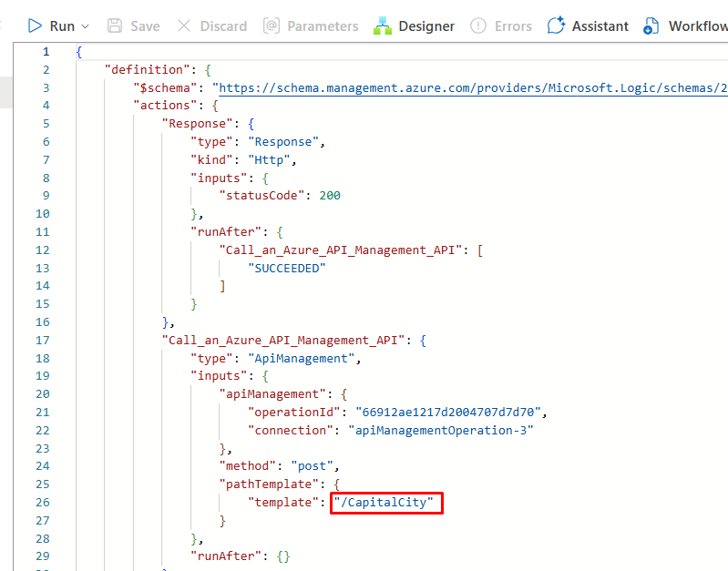This screenshot has height=571, width=728.
Task: Click the operationId value string
Action: coord(436,412)
